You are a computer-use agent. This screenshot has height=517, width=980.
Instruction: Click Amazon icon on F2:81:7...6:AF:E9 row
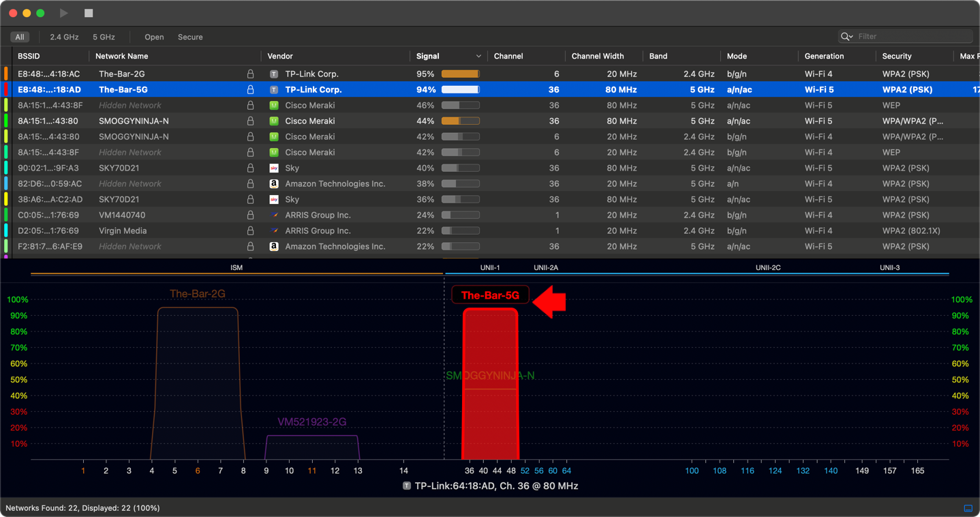(274, 246)
